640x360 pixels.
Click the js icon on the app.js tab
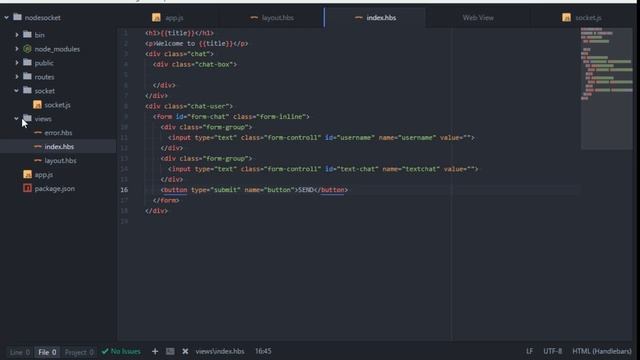(x=156, y=18)
